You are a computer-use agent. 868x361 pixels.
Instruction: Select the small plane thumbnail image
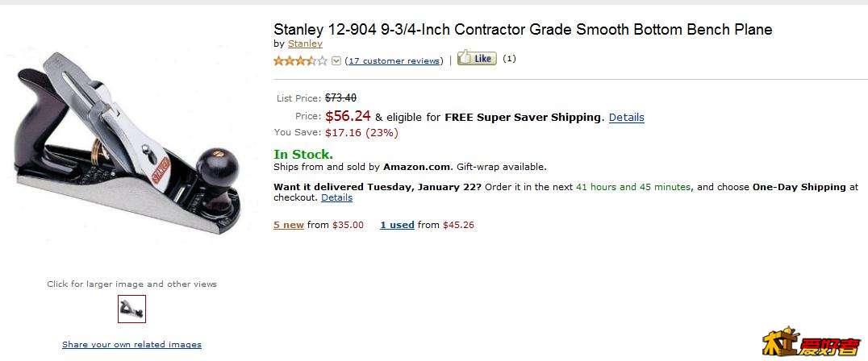(131, 309)
